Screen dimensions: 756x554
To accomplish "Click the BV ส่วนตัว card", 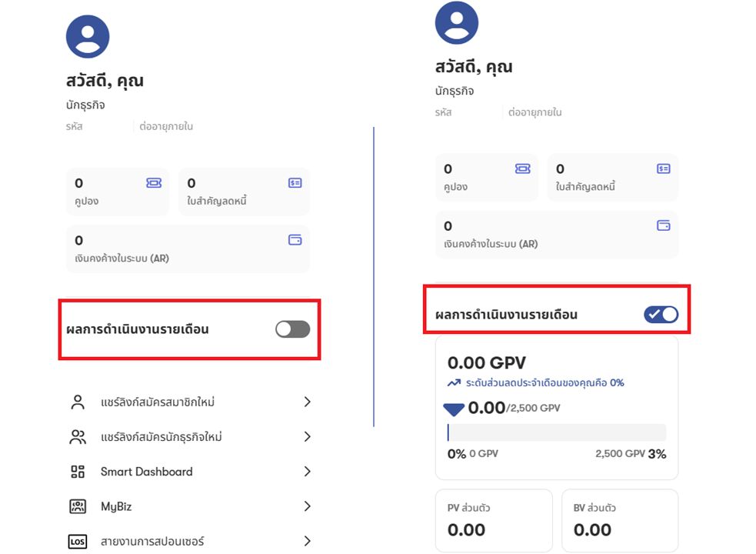I will coord(620,520).
